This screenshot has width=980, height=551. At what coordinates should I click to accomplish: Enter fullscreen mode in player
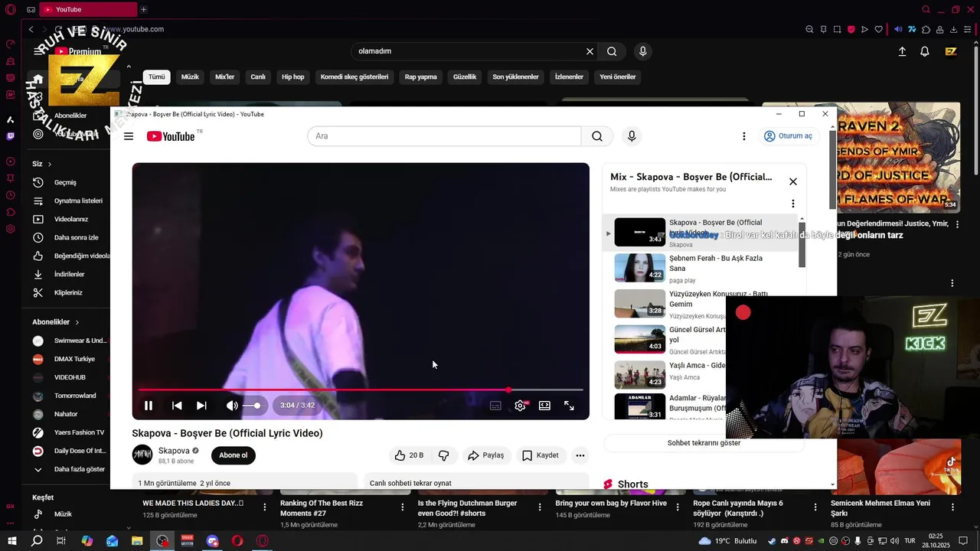coord(569,406)
